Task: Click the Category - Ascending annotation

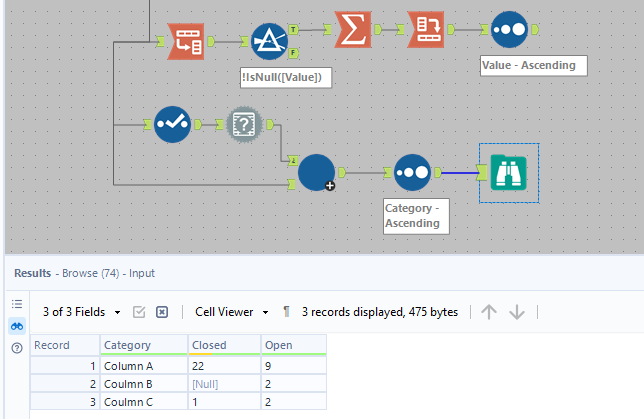Action: [x=416, y=216]
